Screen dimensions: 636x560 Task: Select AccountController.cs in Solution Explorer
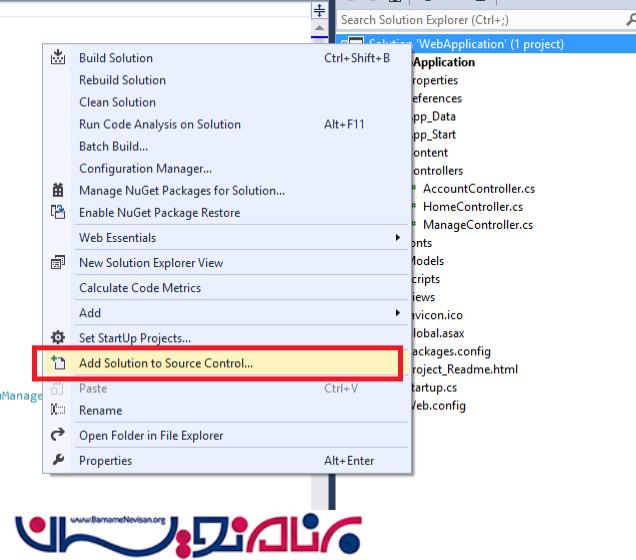[x=479, y=189]
